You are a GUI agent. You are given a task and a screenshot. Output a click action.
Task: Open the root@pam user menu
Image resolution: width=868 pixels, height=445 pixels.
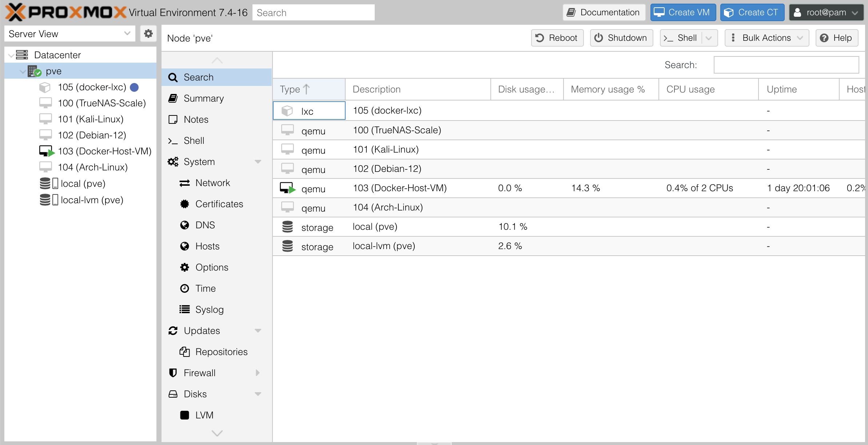826,12
